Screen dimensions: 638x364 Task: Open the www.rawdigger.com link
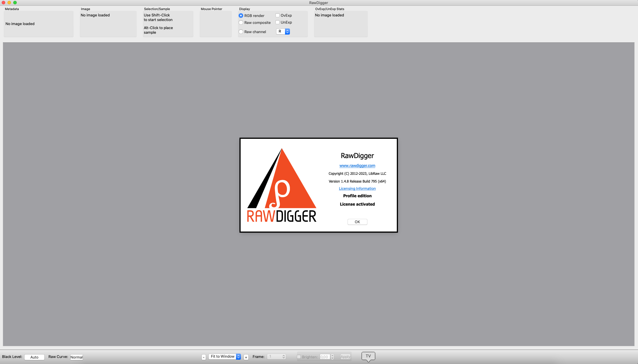click(357, 166)
